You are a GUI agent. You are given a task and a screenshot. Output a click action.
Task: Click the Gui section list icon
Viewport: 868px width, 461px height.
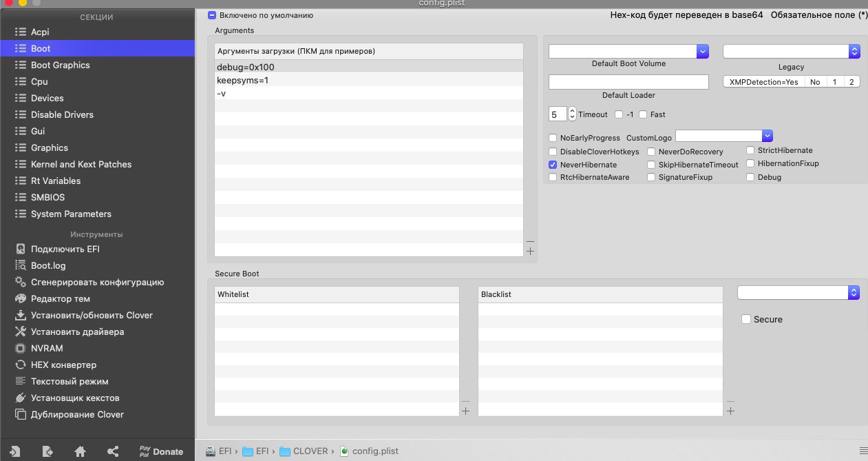(19, 131)
